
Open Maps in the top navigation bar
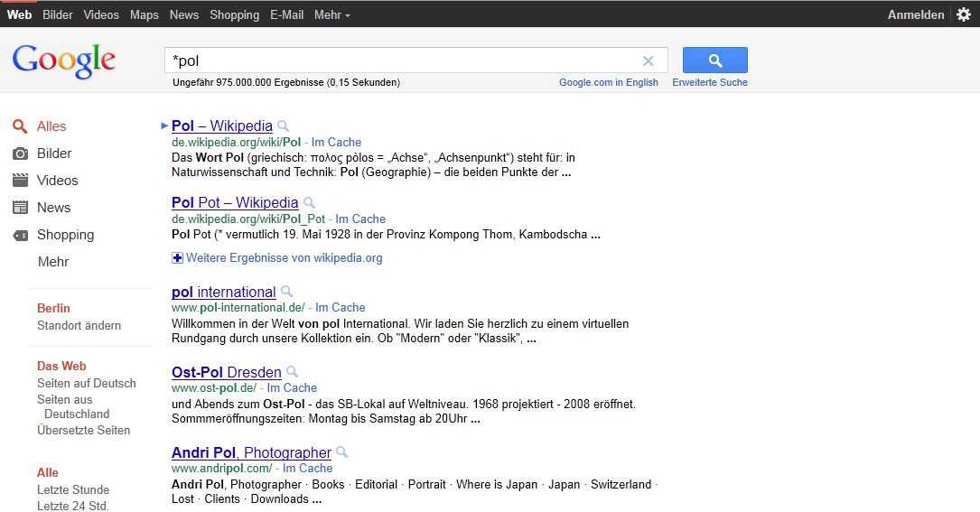click(x=144, y=14)
